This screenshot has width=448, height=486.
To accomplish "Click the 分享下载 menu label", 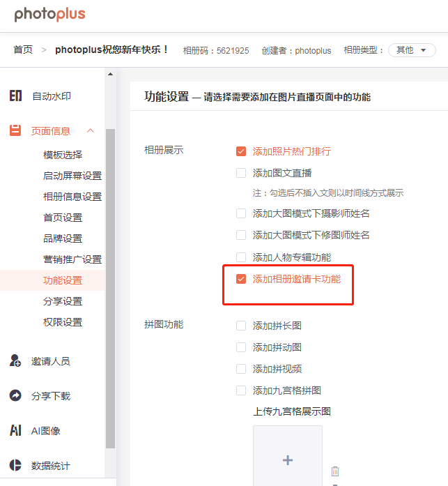I will coord(51,396).
